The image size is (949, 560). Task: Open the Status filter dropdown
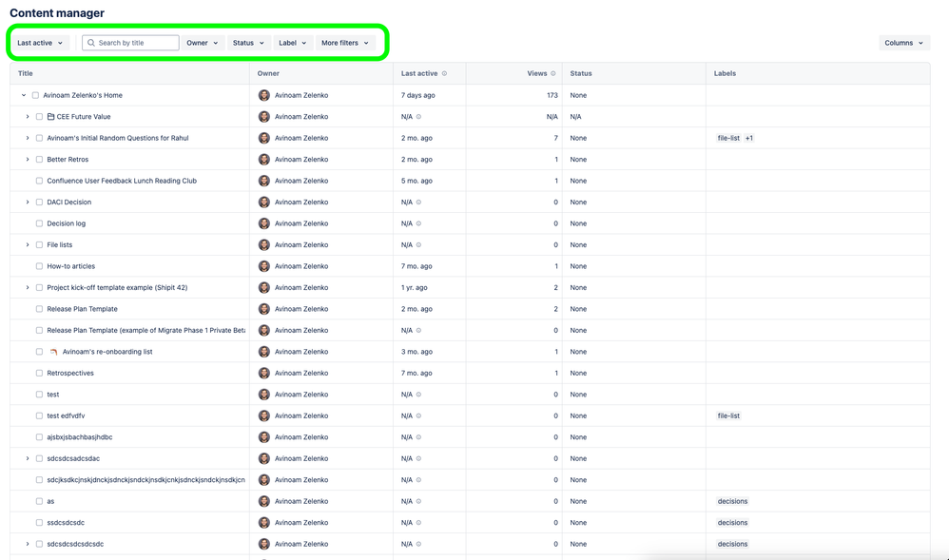click(246, 42)
